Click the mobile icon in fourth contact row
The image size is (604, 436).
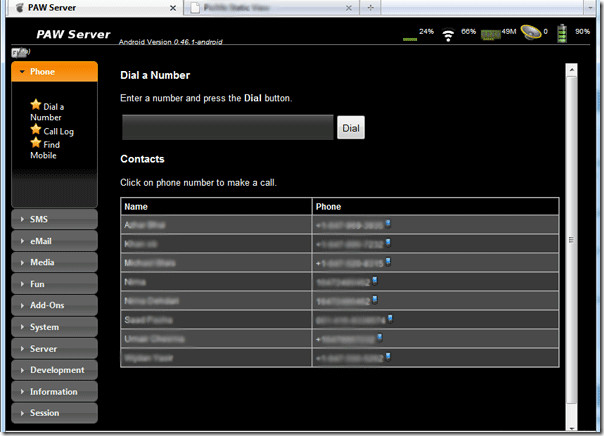374,280
